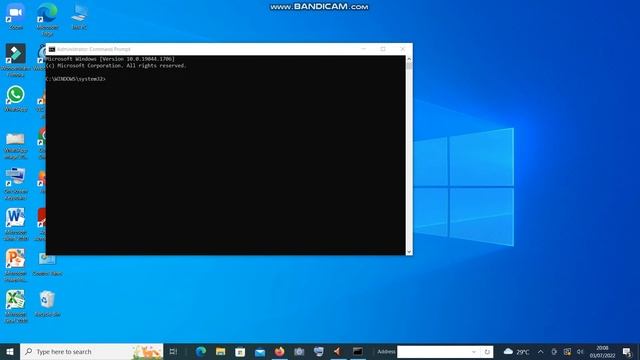640x360 pixels.
Task: Open the Wondershare Filmora desktop shortcut
Action: [x=16, y=60]
